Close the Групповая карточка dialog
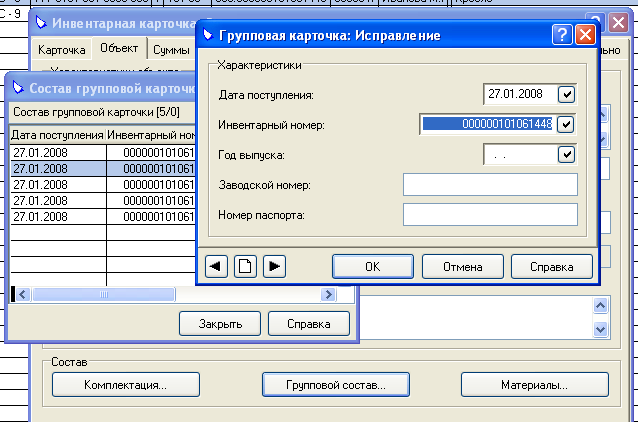The height and width of the screenshot is (422, 638). coord(584,35)
